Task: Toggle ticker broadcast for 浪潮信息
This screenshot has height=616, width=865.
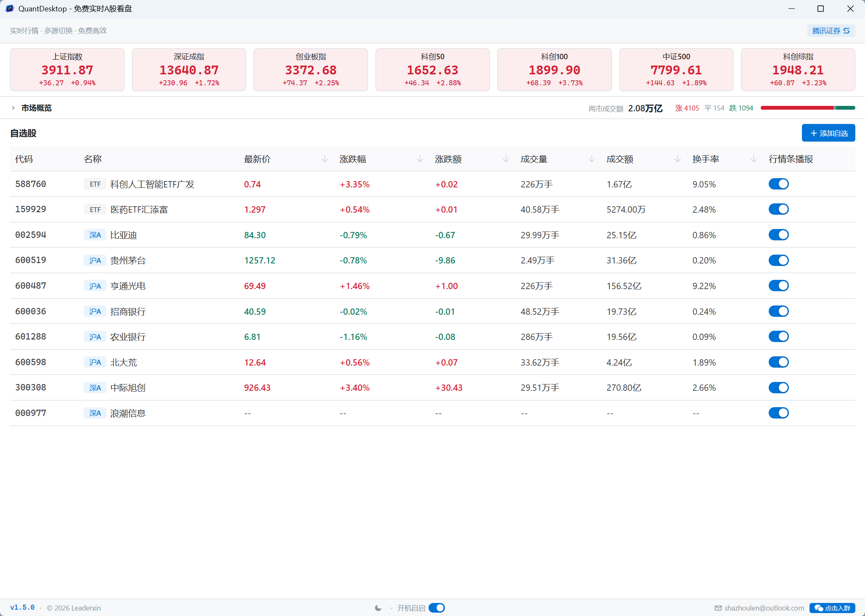Action: tap(778, 413)
